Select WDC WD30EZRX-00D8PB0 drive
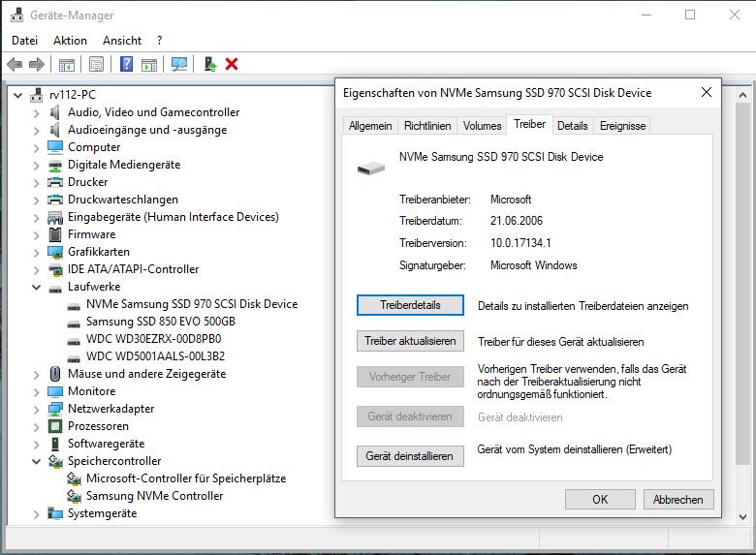756x555 pixels. [x=154, y=339]
